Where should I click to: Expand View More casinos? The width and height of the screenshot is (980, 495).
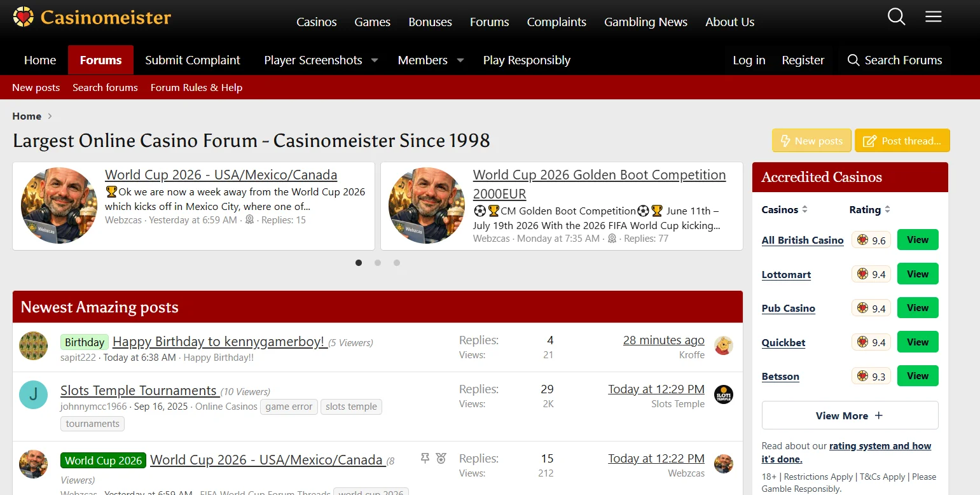pos(850,415)
